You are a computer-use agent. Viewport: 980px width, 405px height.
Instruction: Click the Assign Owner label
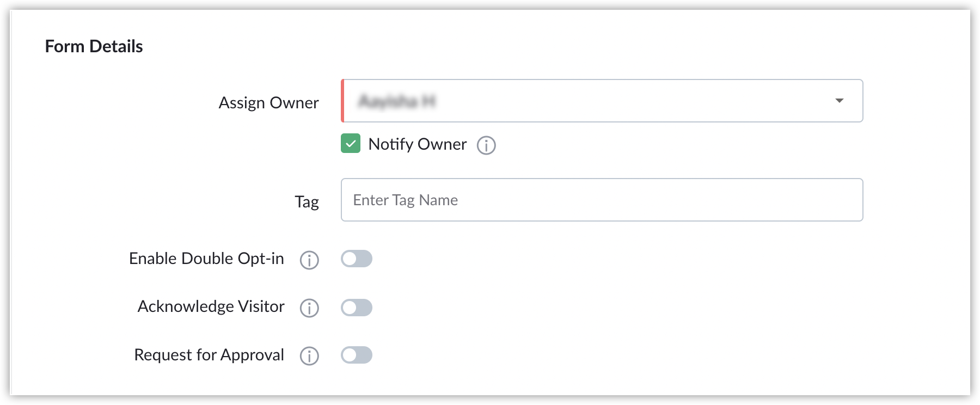pos(268,102)
